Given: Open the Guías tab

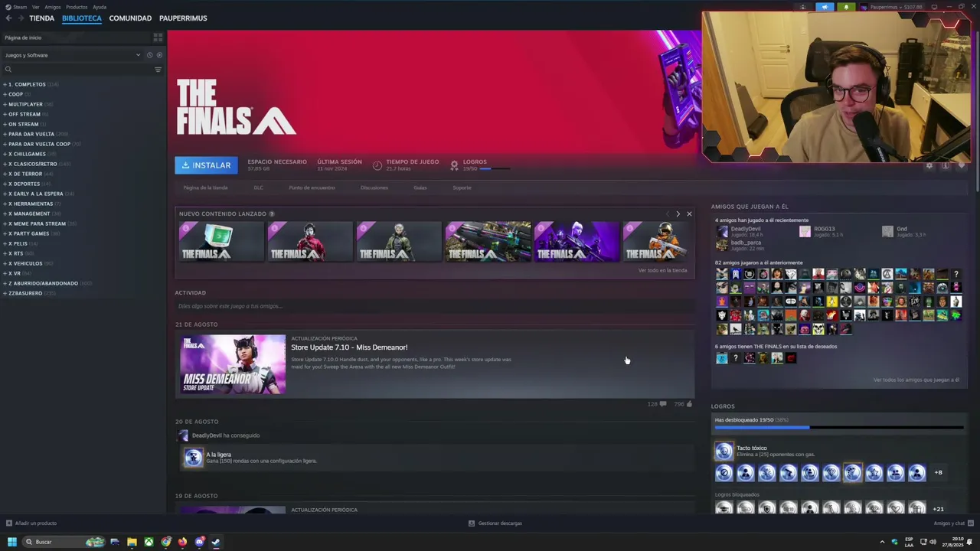Looking at the screenshot, I should pos(420,187).
